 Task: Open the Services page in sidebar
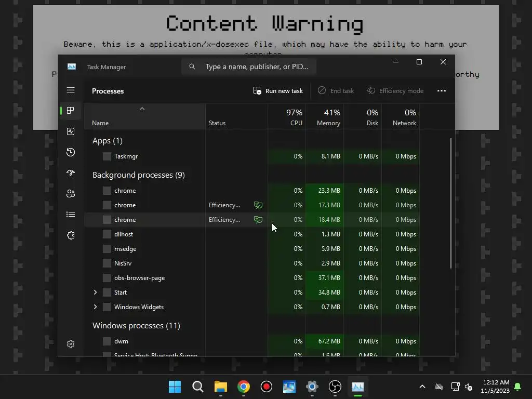point(71,235)
